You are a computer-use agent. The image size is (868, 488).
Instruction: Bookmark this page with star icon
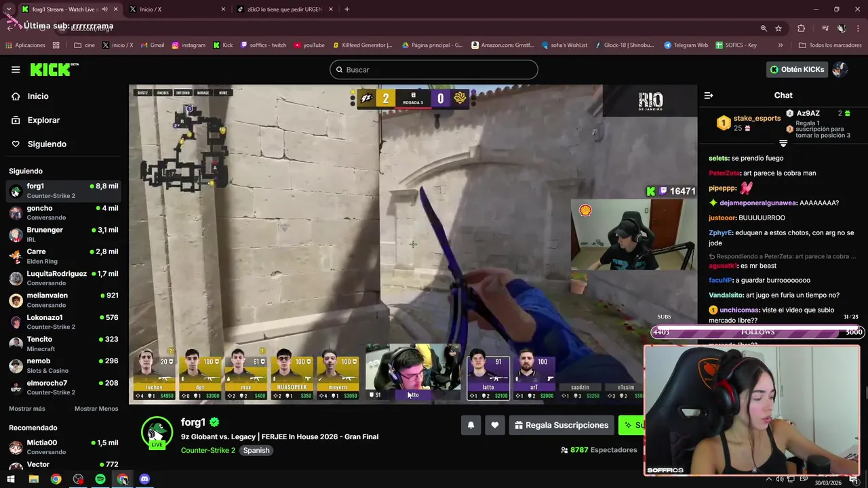tap(778, 28)
